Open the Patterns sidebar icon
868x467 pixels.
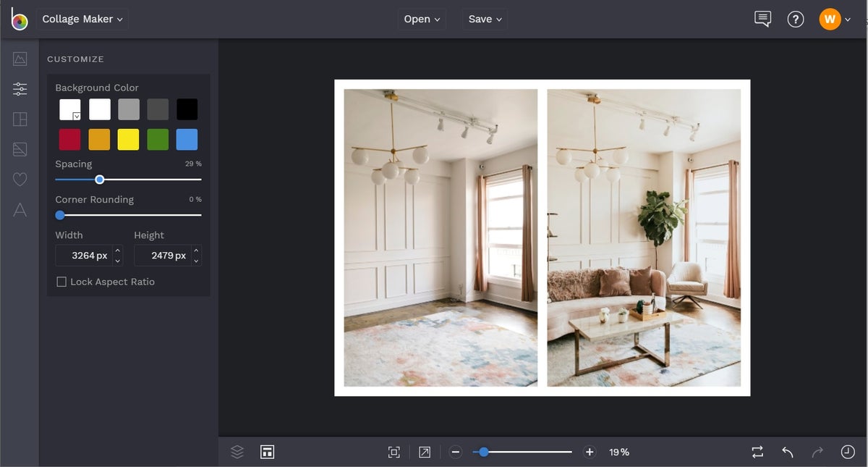[20, 150]
